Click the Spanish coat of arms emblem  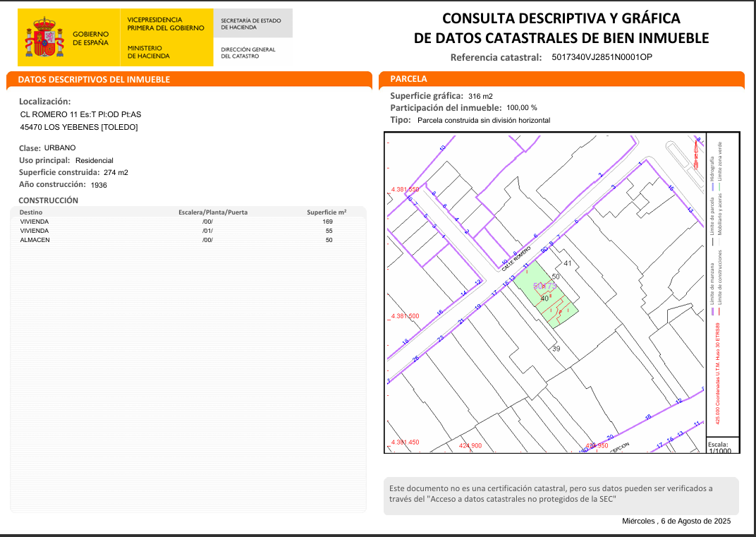(x=44, y=38)
